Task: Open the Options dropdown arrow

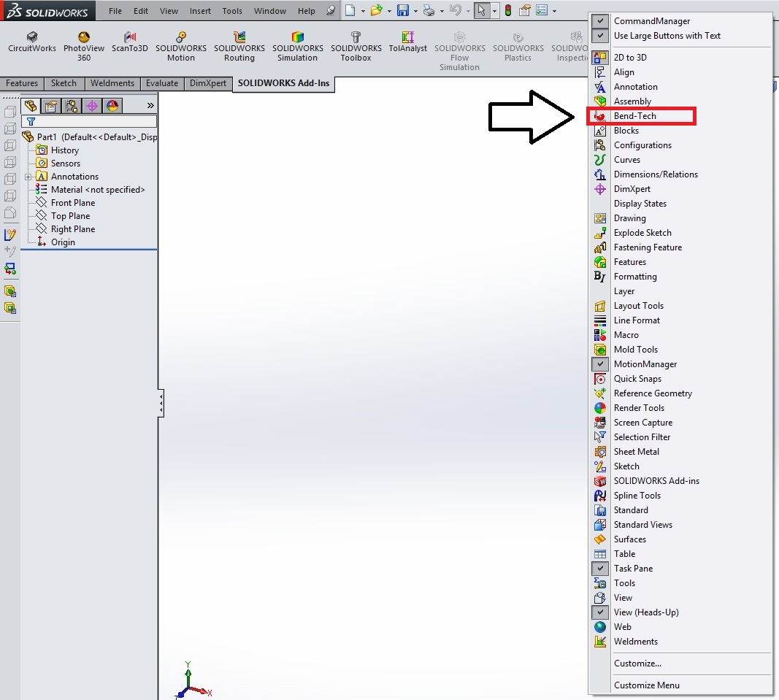Action: click(554, 11)
